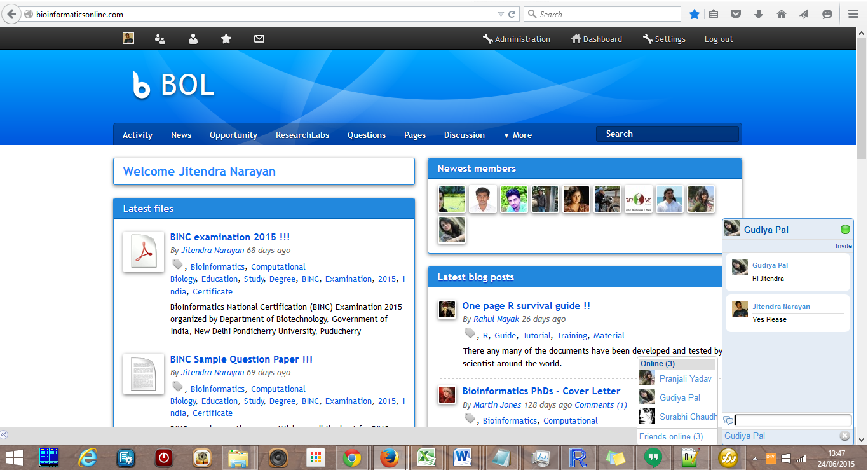
Task: Open the News menu item
Action: pos(181,135)
